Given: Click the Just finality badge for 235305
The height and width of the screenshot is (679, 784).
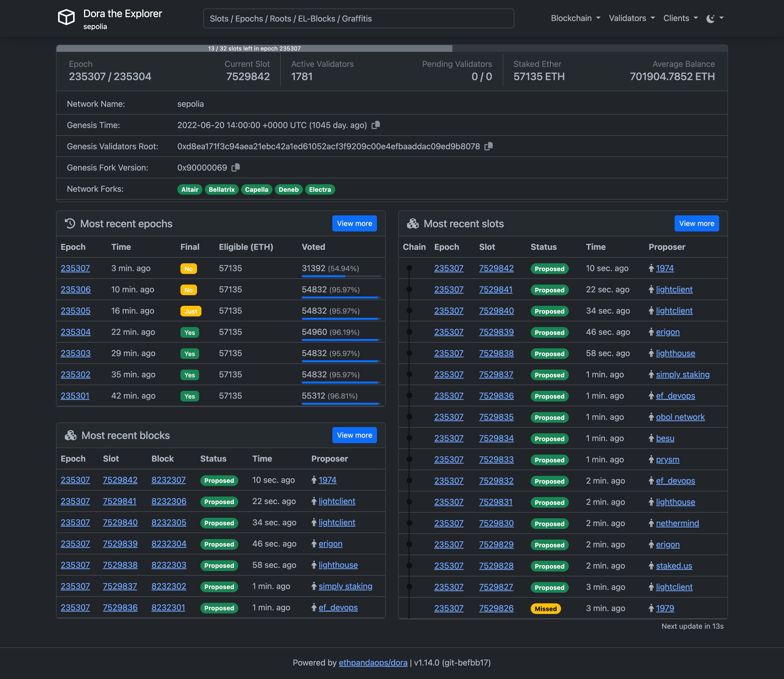Looking at the screenshot, I should tap(191, 311).
